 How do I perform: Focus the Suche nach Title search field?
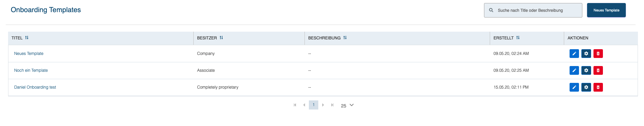click(x=533, y=10)
